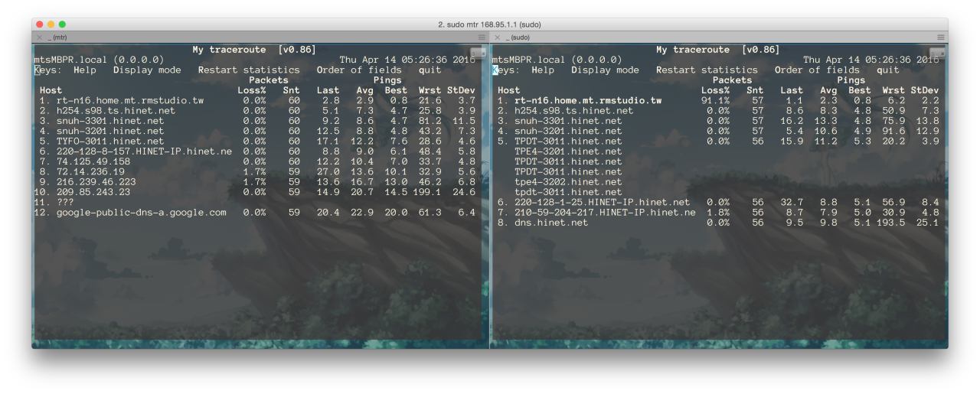Click host 'h254.s98.ts.hinet.net' in right pane
Viewport: 980px width, 394px height.
point(573,111)
